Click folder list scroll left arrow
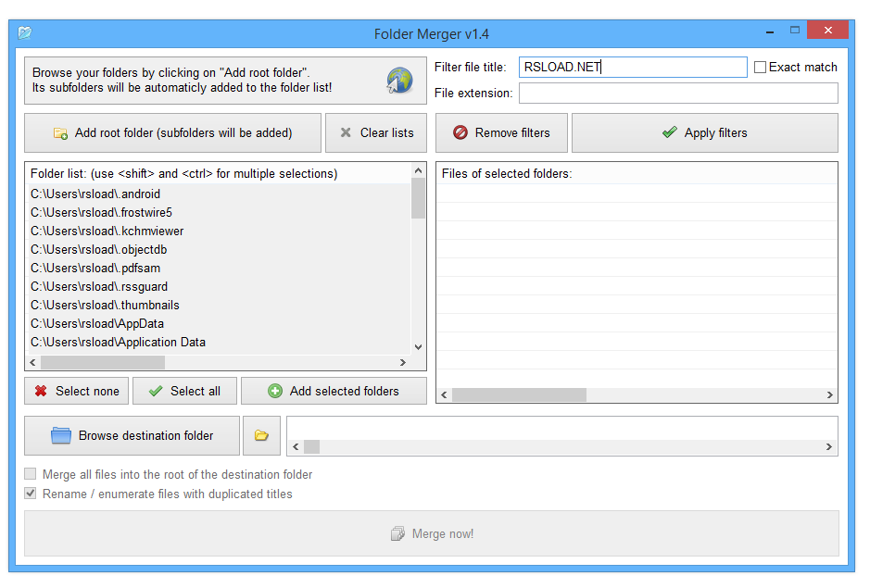 point(32,362)
